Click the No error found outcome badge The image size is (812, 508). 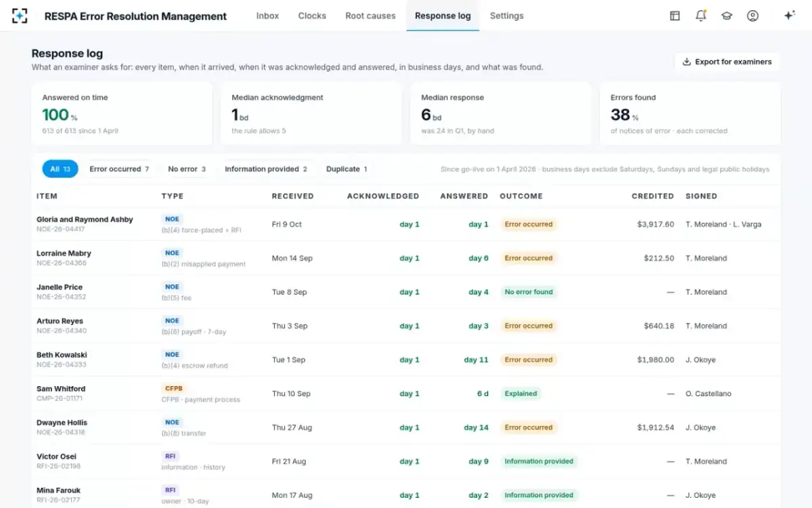[528, 292]
